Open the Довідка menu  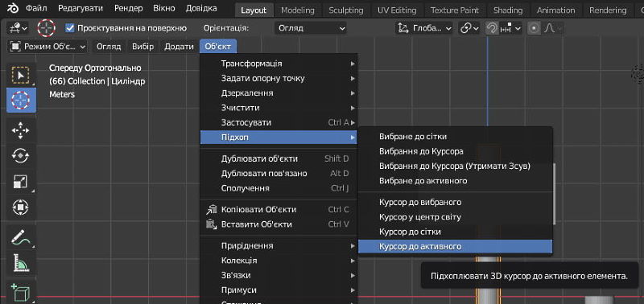[x=201, y=9]
